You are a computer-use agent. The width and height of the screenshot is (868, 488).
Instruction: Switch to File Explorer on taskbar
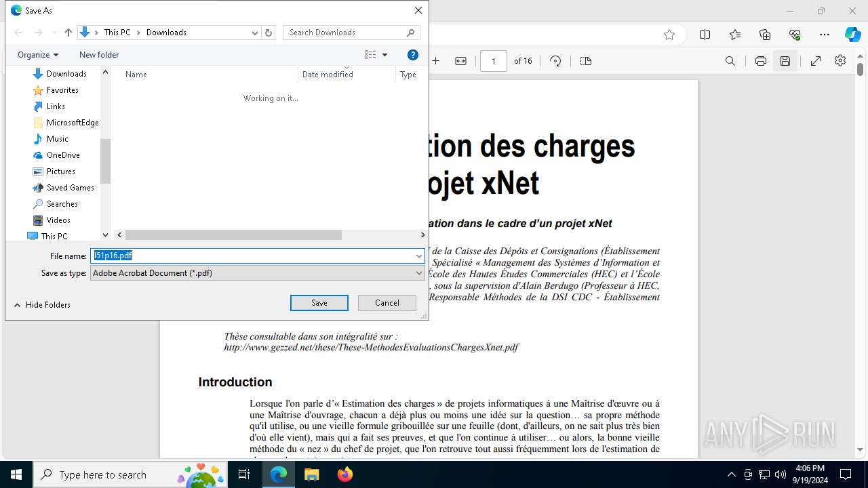pos(311,474)
